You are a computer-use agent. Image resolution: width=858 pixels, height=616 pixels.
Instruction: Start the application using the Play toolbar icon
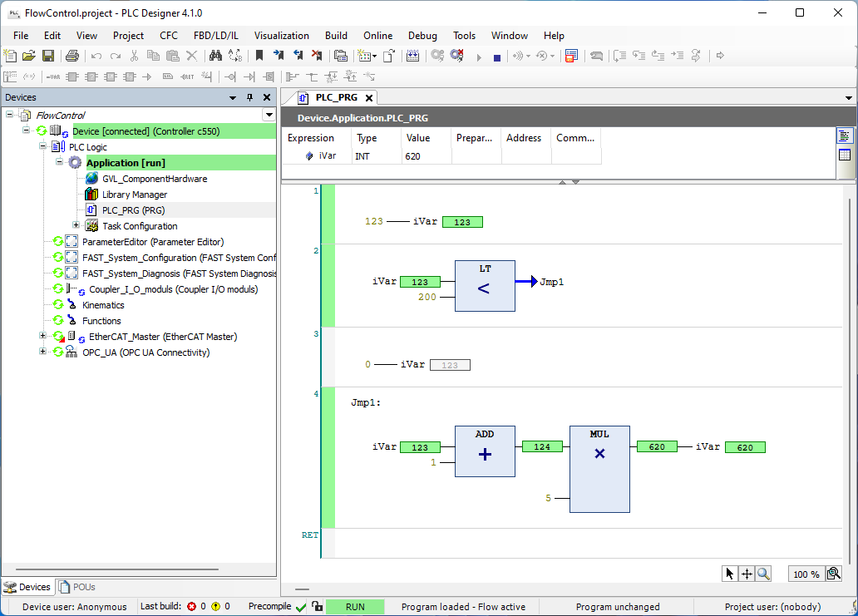coord(479,56)
